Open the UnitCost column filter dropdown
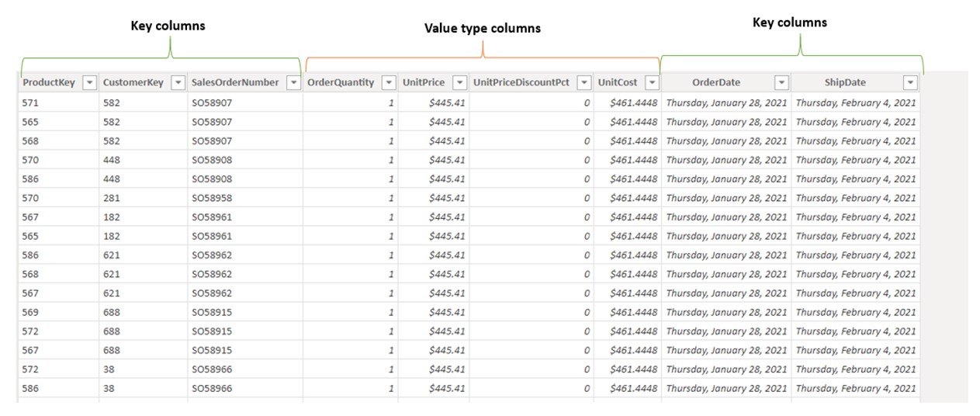Image resolution: width=980 pixels, height=416 pixels. 652,82
